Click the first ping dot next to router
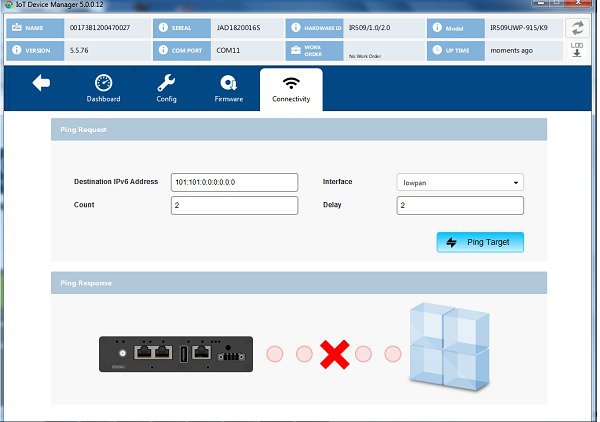 pyautogui.click(x=275, y=354)
